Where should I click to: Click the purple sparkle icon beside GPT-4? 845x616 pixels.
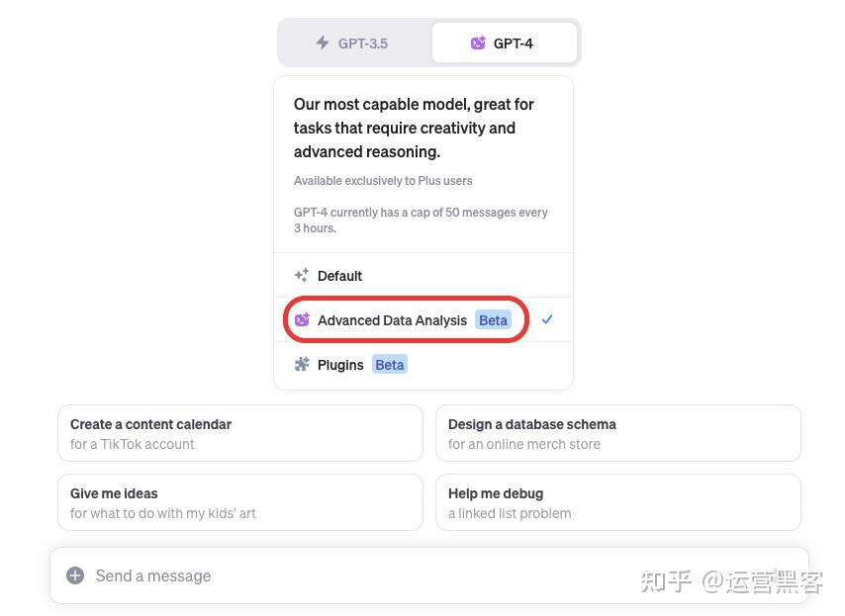[478, 43]
